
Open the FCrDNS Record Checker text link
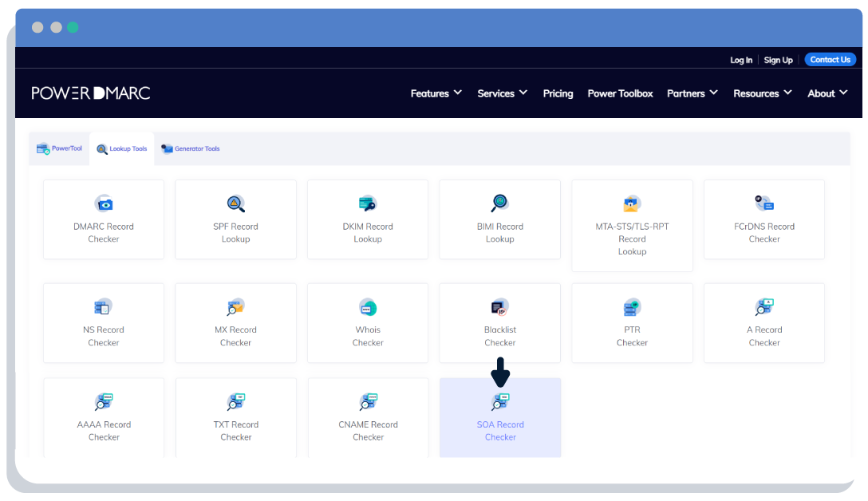click(x=764, y=232)
